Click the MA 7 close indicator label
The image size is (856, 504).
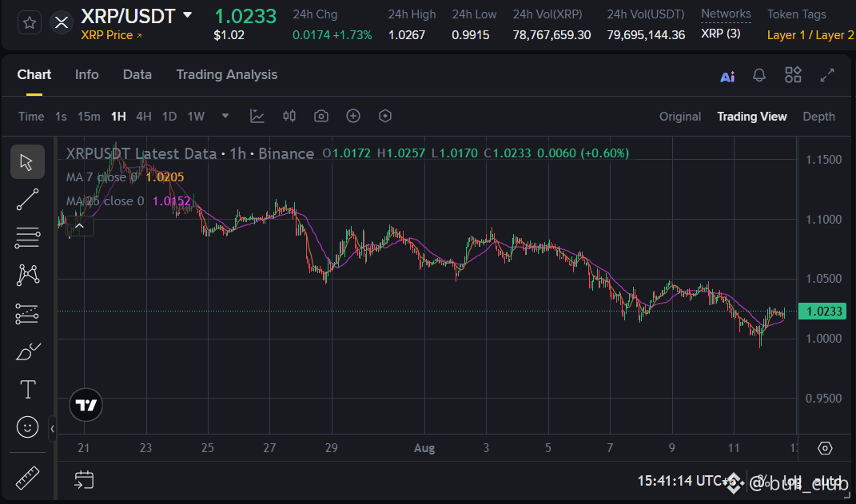(x=102, y=177)
